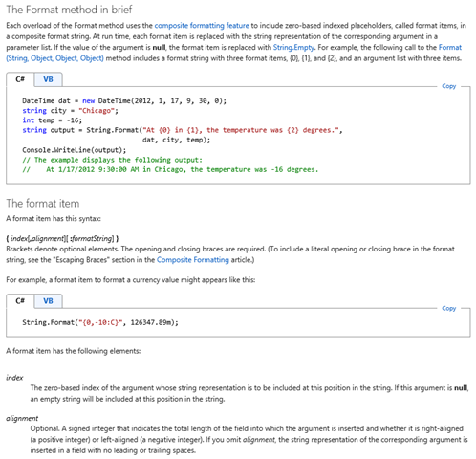Open the composite formatting feature link
Viewport: 476px width, 459px height.
point(202,26)
